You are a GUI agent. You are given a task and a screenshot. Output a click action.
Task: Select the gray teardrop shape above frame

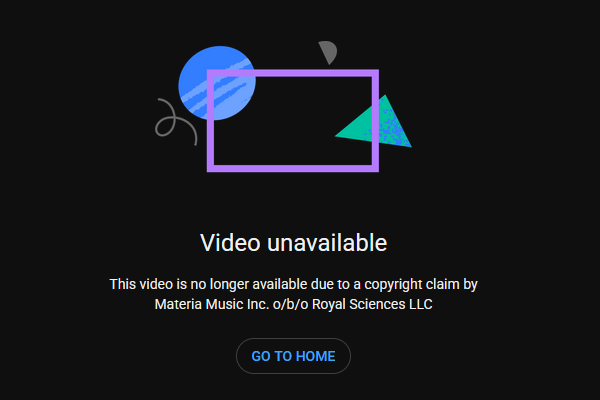point(328,52)
